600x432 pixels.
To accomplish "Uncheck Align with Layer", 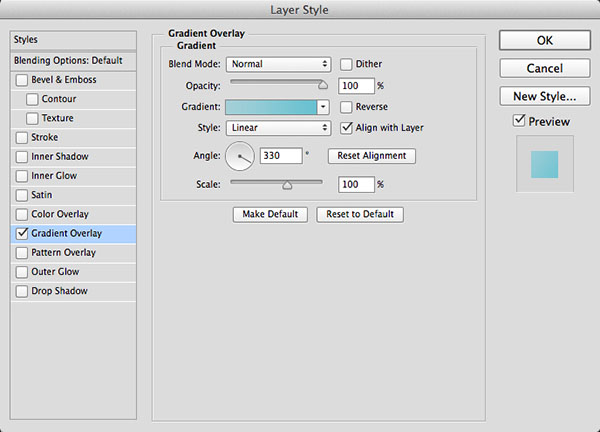I will 347,128.
